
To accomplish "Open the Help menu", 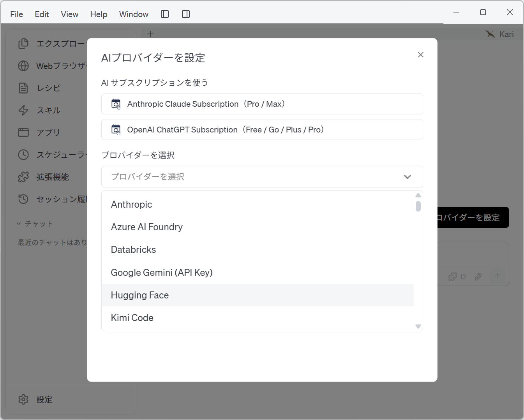I will [99, 14].
